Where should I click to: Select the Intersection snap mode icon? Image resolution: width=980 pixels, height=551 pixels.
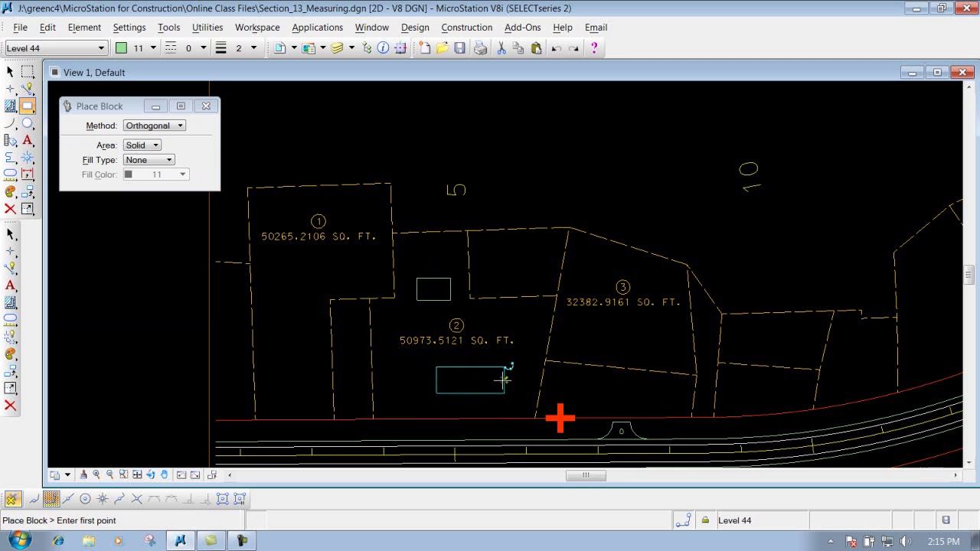point(136,499)
